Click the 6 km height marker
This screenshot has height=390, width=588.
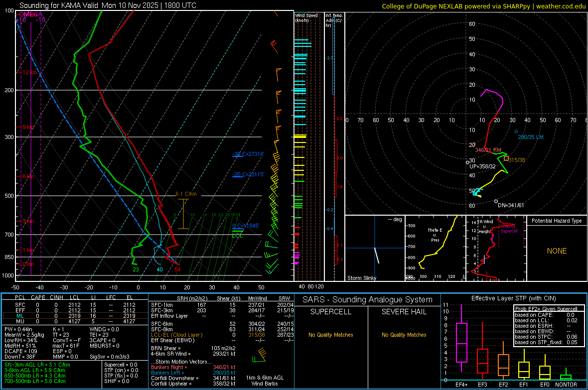28,176
